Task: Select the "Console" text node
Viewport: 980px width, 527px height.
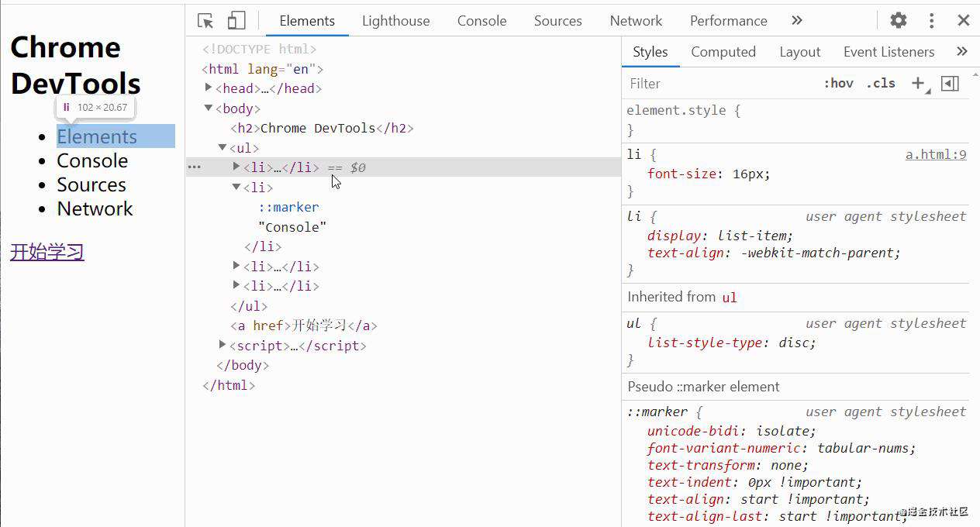Action: [x=292, y=227]
